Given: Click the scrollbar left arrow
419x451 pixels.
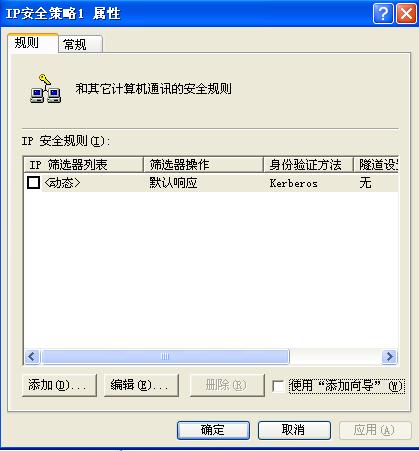Looking at the screenshot, I should click(32, 357).
